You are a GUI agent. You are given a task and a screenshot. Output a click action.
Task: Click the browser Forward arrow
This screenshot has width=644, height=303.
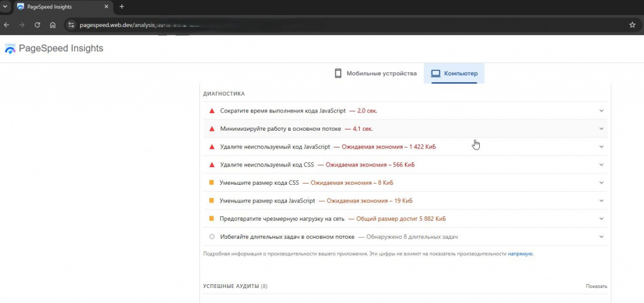pyautogui.click(x=22, y=25)
